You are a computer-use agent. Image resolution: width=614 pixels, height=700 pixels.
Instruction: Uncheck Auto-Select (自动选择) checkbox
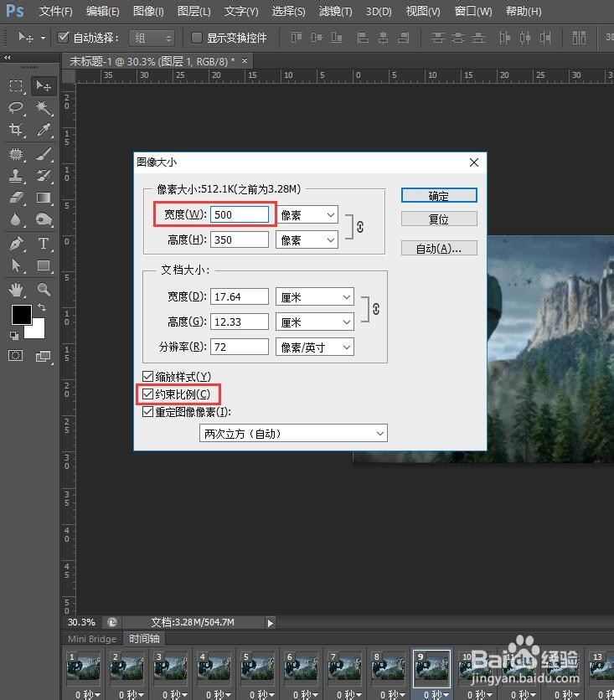[x=63, y=38]
